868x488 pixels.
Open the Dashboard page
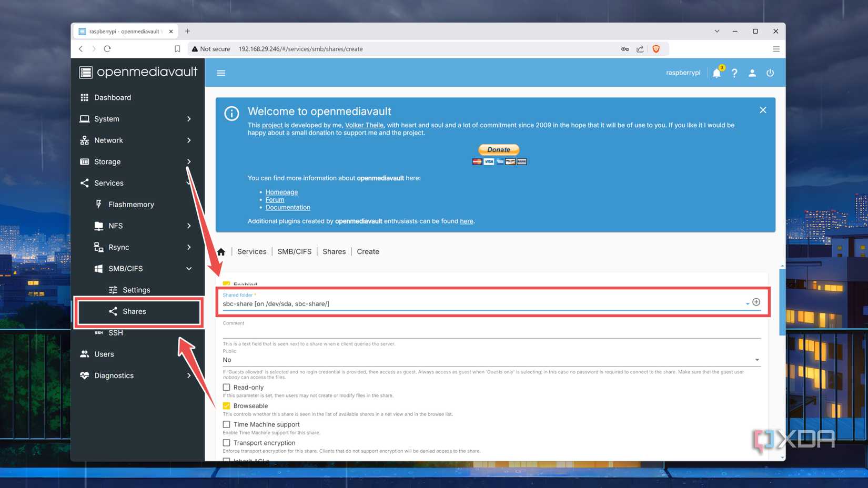138,97
